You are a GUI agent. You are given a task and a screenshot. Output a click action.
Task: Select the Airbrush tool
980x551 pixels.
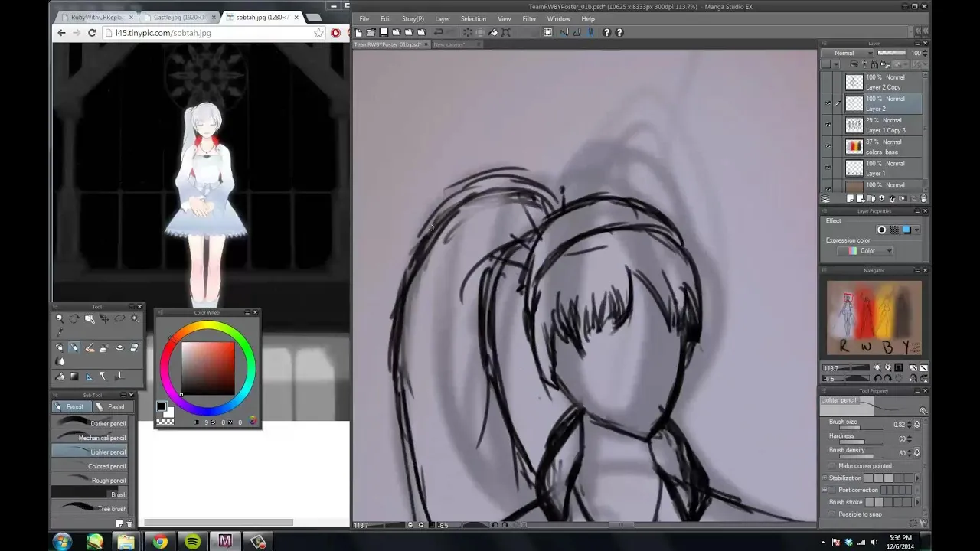tap(104, 347)
